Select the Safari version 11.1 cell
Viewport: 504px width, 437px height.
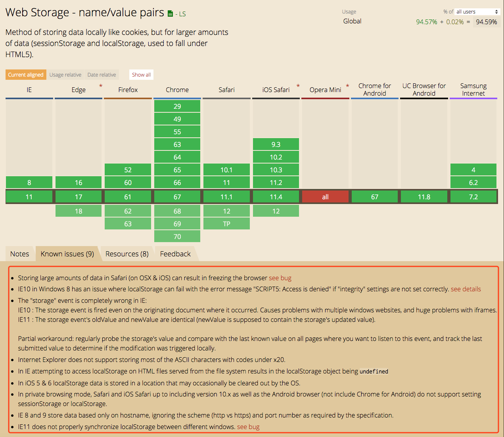[226, 197]
